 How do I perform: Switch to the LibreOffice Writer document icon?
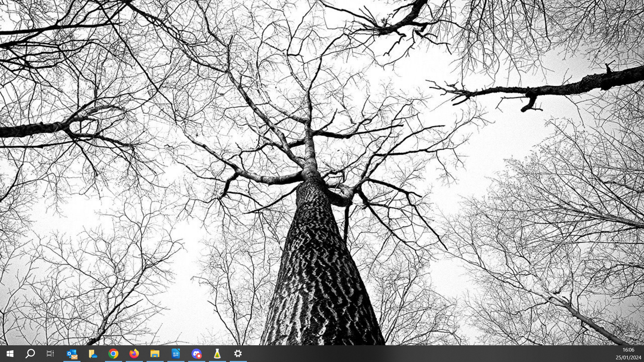coord(176,354)
